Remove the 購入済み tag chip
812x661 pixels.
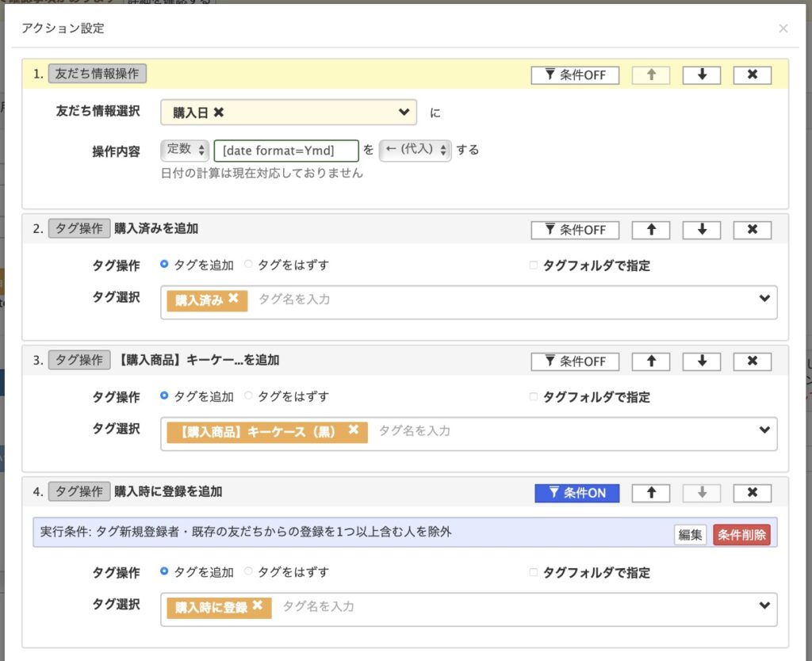click(233, 299)
